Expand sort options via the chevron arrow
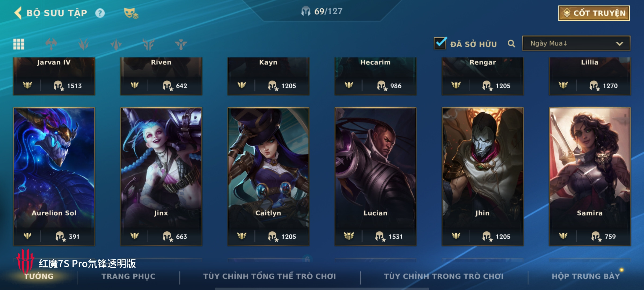The height and width of the screenshot is (290, 644). pyautogui.click(x=619, y=44)
